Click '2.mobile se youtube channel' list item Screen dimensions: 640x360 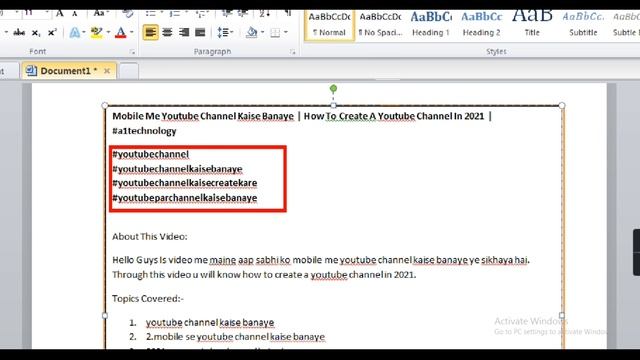tap(236, 337)
